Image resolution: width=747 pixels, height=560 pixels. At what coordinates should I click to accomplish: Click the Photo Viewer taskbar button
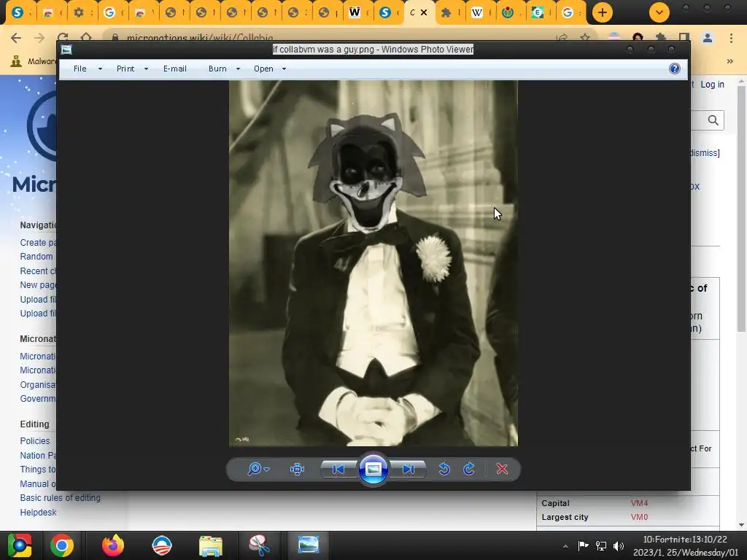[309, 545]
